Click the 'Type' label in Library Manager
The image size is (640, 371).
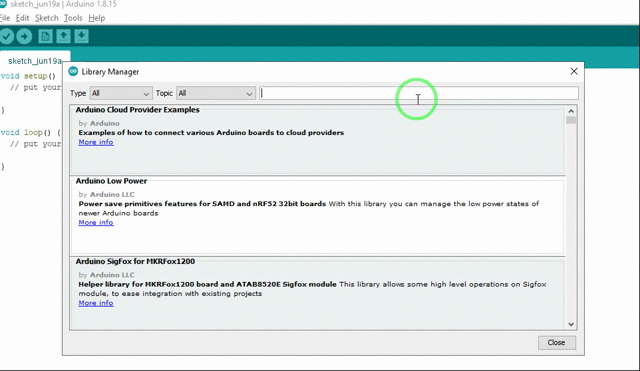point(78,93)
